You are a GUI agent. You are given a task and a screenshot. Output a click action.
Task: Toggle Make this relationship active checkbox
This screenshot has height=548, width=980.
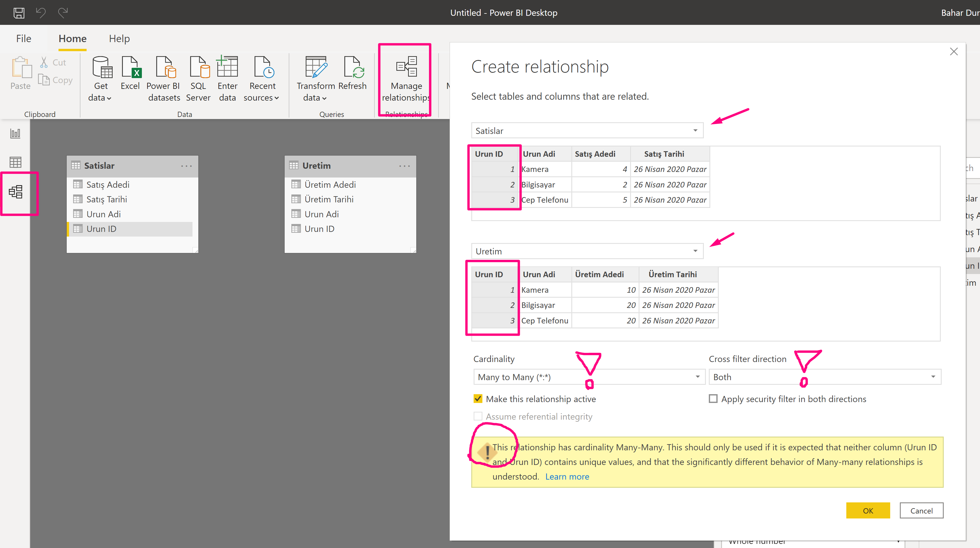pyautogui.click(x=478, y=399)
